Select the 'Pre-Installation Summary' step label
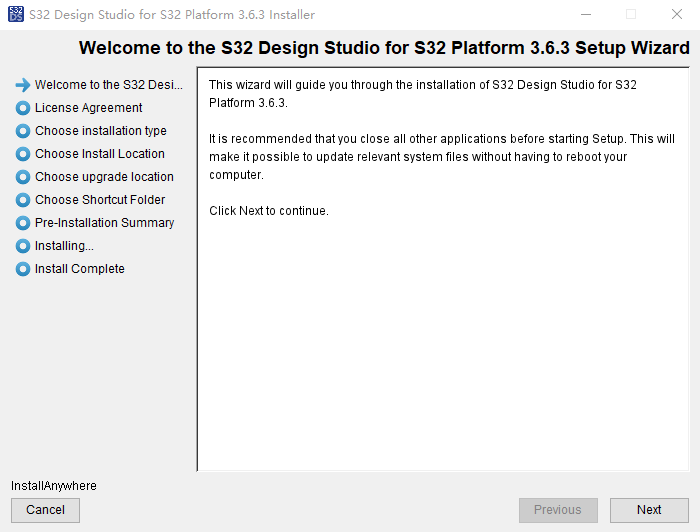 [104, 223]
